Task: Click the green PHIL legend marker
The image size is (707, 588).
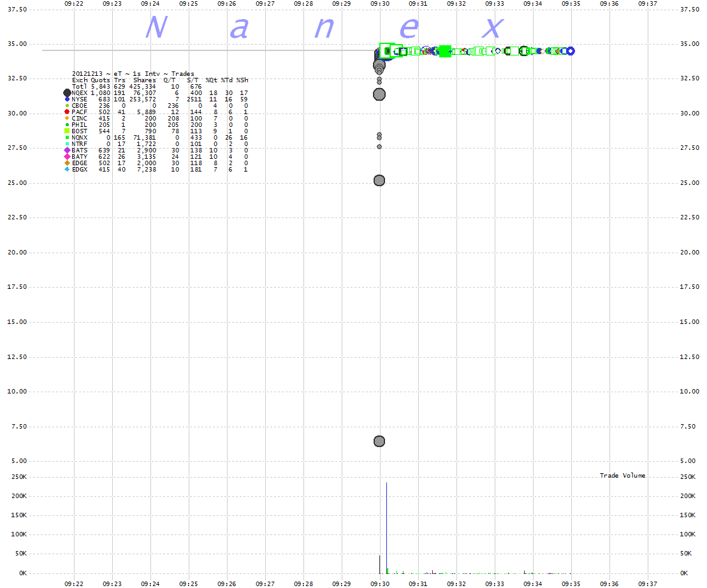Action: coord(67,124)
